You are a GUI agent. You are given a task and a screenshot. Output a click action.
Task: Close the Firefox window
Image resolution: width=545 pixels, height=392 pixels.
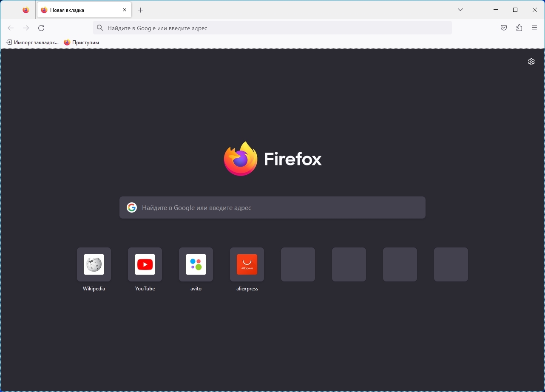(535, 10)
